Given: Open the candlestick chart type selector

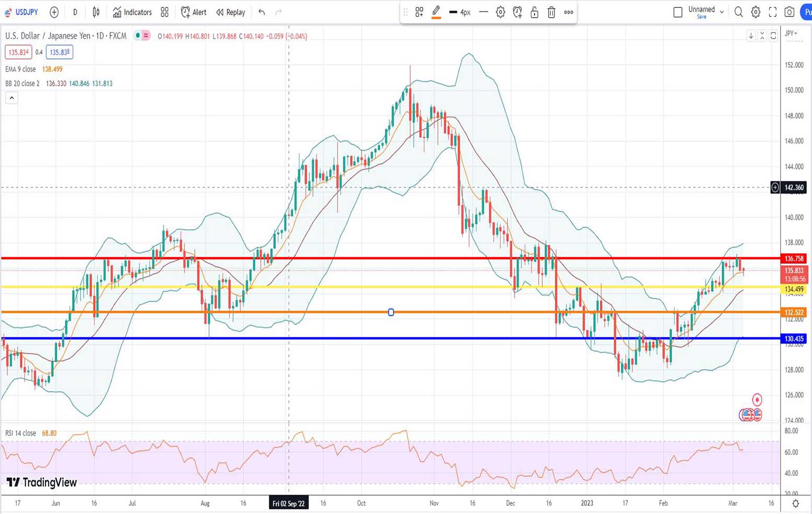Looking at the screenshot, I should coord(96,12).
